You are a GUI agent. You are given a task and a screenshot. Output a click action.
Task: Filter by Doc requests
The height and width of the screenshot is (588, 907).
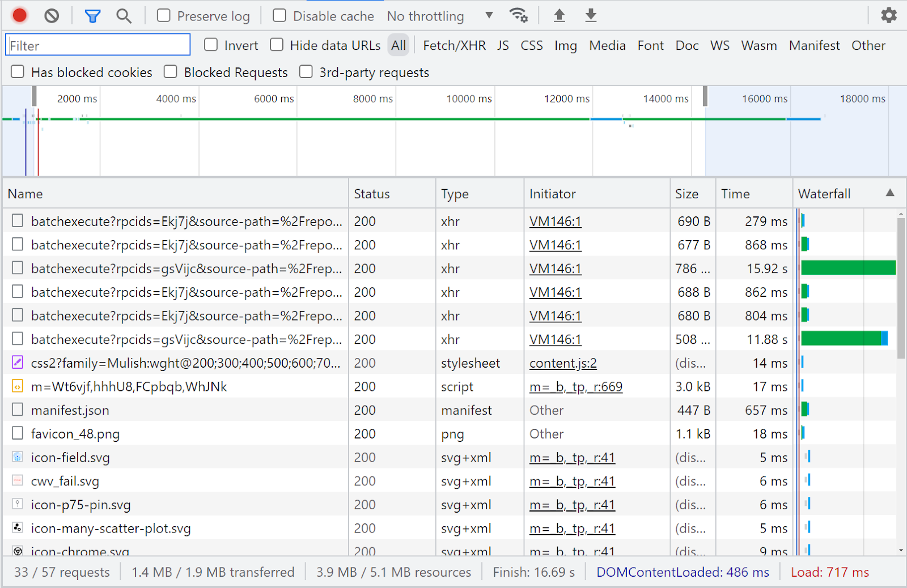point(687,45)
